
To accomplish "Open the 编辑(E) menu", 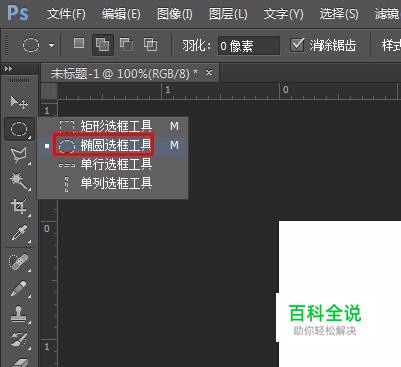I will pos(121,14).
